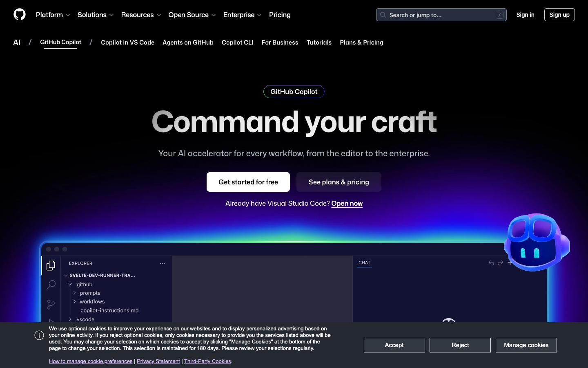Image resolution: width=588 pixels, height=368 pixels.
Task: Open the Explorer icon in the activity bar
Action: [51, 265]
